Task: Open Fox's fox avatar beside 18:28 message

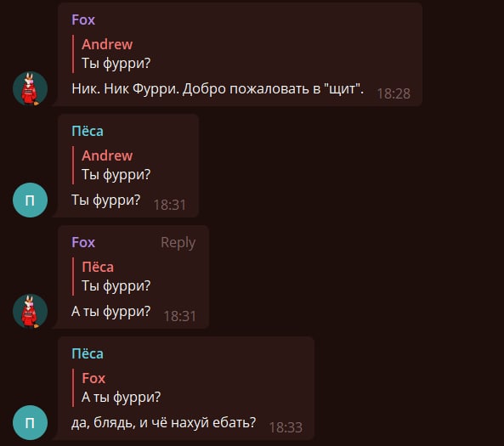Action: tap(31, 88)
